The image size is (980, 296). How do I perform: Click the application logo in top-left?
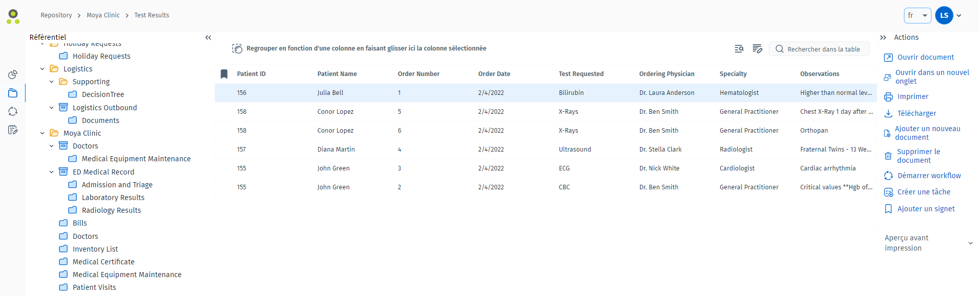pyautogui.click(x=13, y=16)
